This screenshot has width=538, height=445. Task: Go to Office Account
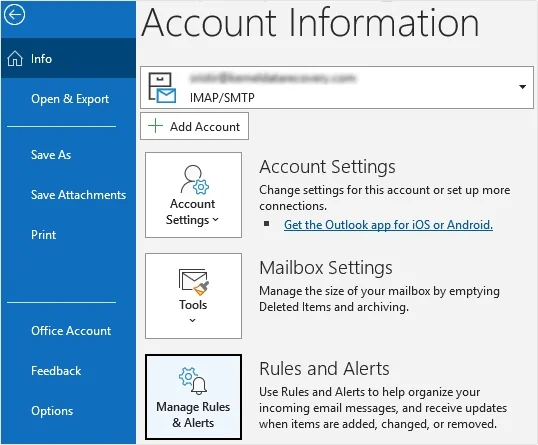(71, 331)
